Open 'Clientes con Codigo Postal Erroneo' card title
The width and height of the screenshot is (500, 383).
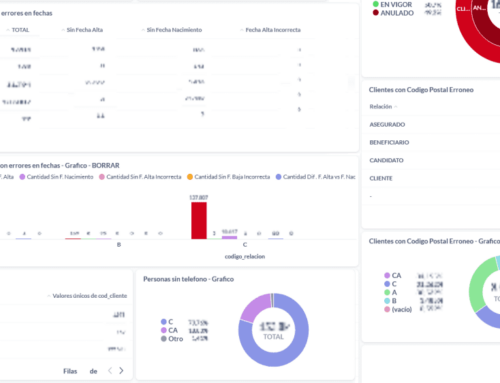coord(421,90)
